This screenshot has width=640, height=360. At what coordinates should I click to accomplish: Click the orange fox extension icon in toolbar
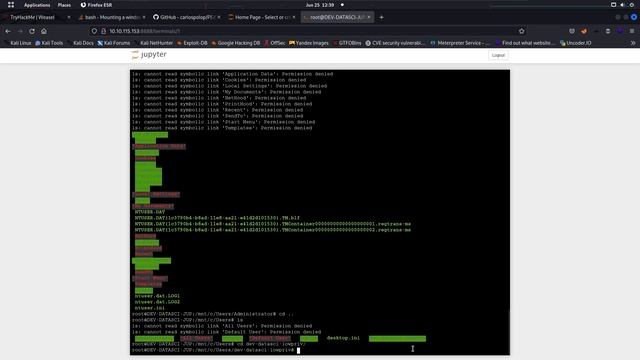tap(584, 31)
